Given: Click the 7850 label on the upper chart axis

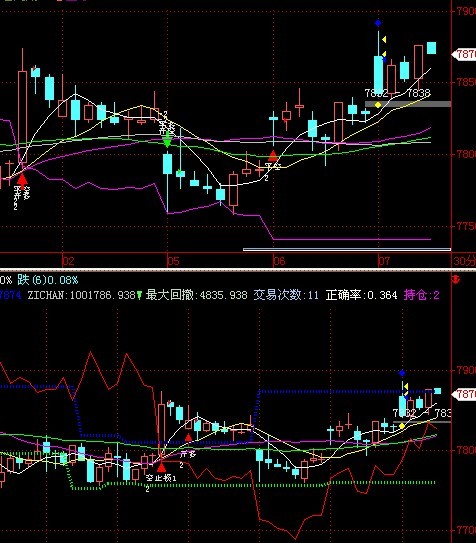Looking at the screenshot, I should [x=466, y=82].
